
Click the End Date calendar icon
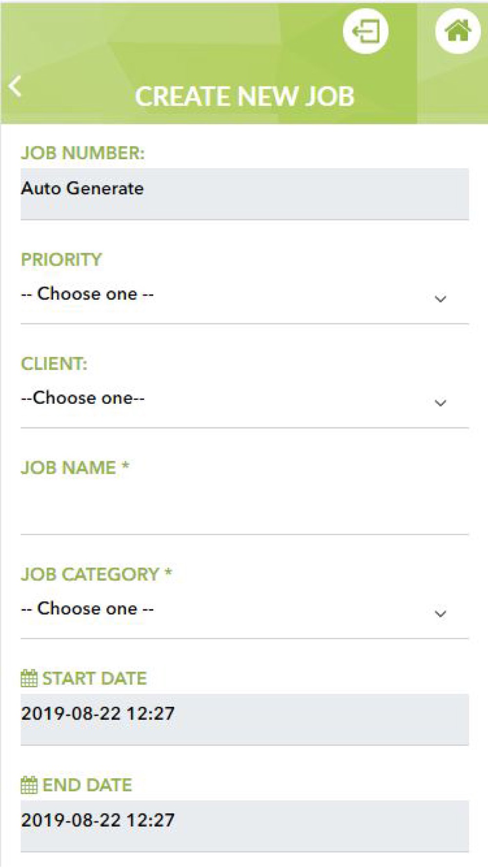pos(29,785)
